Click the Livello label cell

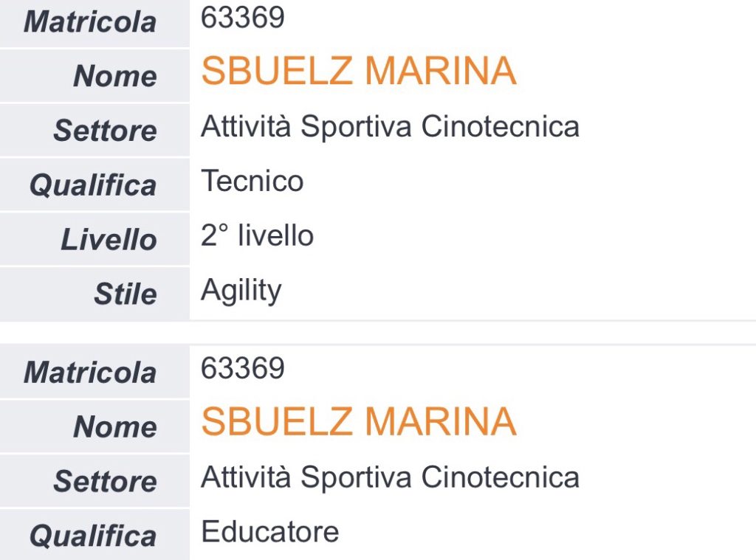[94, 239]
